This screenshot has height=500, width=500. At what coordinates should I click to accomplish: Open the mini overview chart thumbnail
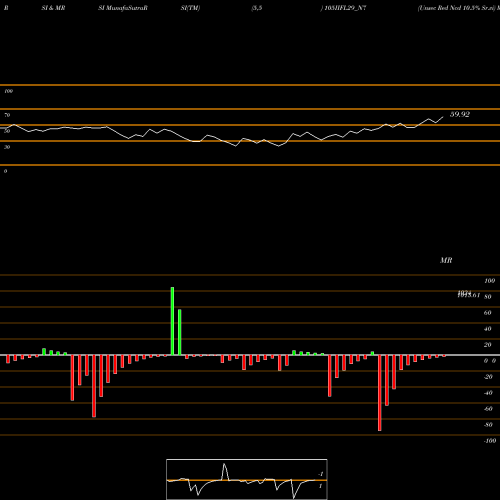click(x=247, y=479)
